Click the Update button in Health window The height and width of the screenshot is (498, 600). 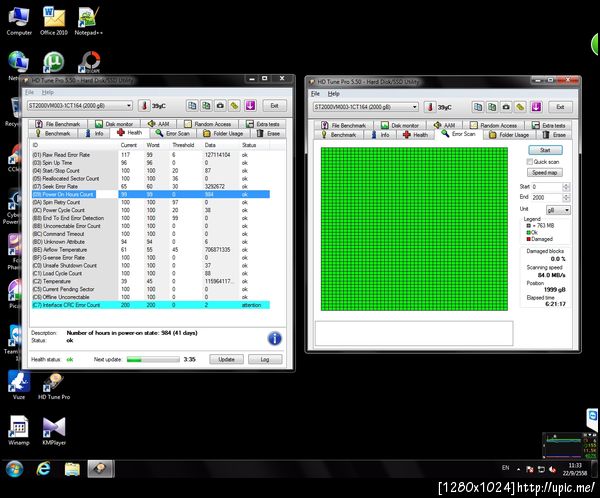tap(226, 359)
